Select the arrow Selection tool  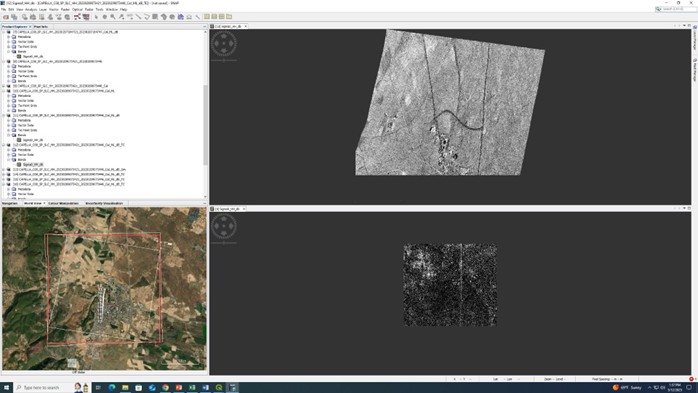[x=96, y=17]
